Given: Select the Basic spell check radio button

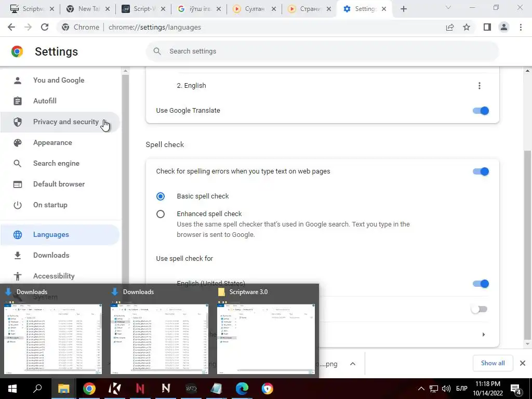Looking at the screenshot, I should point(161,196).
